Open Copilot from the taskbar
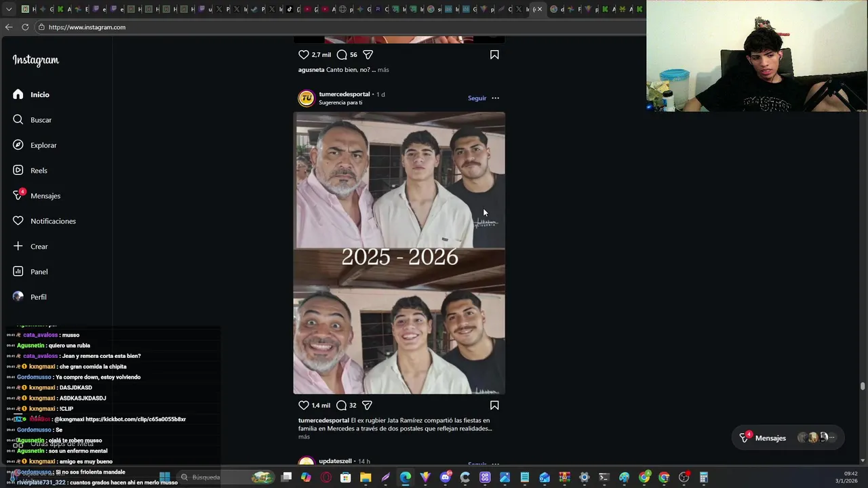868x488 pixels. [307, 477]
